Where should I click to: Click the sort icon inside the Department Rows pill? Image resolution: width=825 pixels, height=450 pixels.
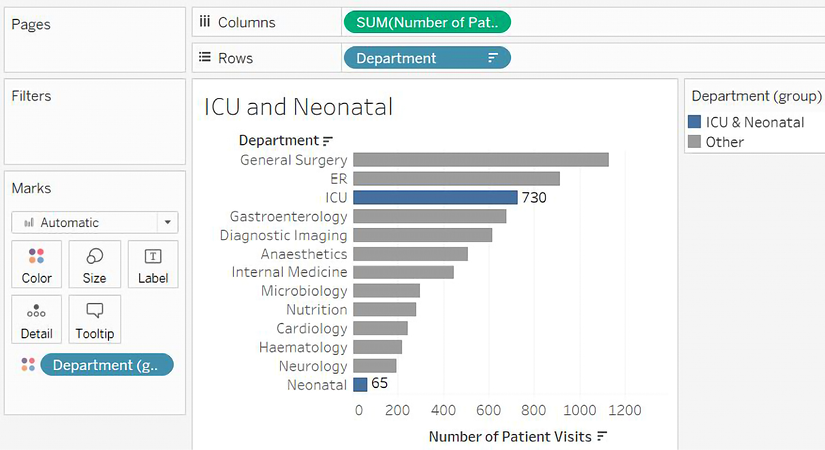493,58
